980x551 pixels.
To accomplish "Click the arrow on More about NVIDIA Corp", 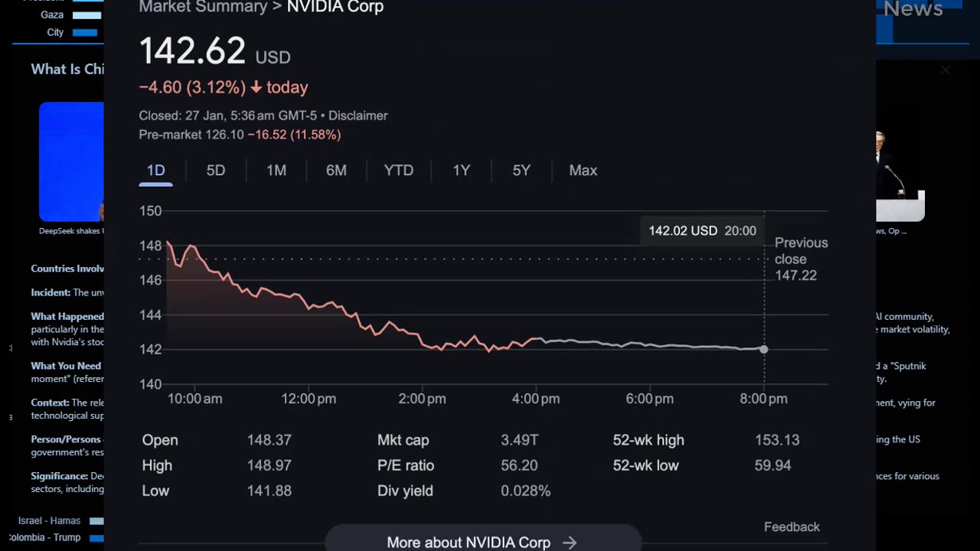I will 570,543.
